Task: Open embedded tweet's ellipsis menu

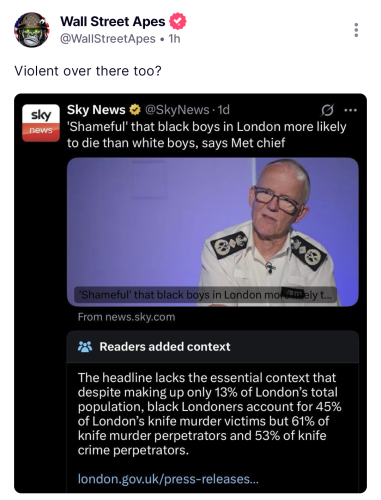Action: [x=350, y=110]
